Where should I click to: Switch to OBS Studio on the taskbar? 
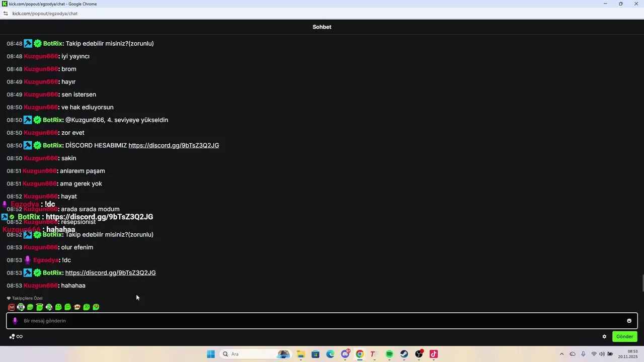(x=419, y=354)
